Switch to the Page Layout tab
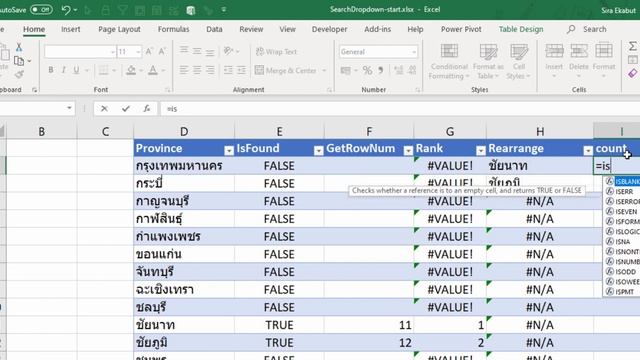Image resolution: width=640 pixels, height=360 pixels. tap(119, 29)
